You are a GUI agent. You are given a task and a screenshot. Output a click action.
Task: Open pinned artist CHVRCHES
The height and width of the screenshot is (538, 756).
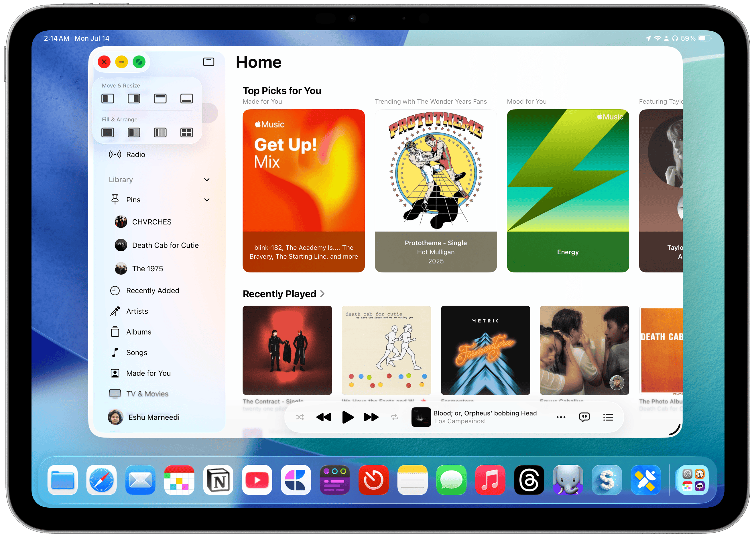(x=159, y=222)
